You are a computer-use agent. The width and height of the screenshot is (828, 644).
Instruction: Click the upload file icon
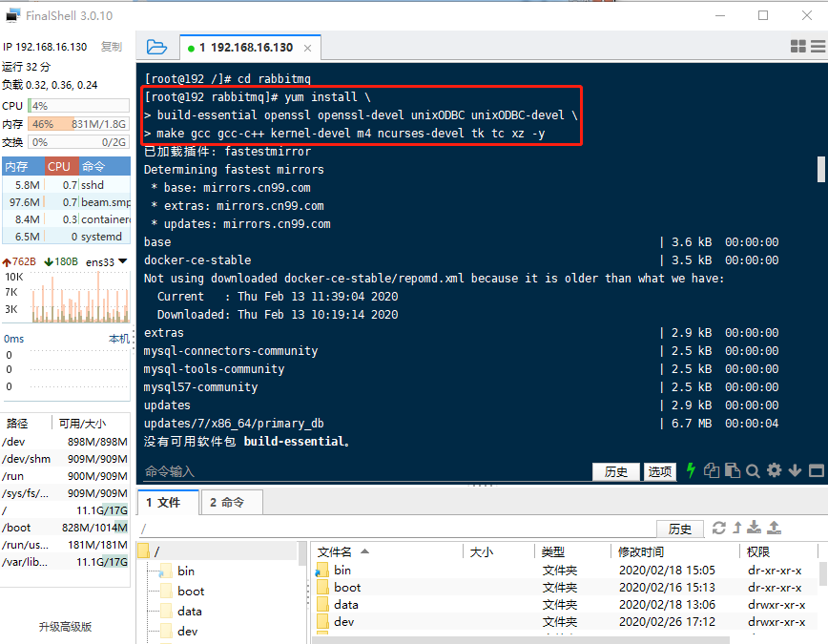774,527
